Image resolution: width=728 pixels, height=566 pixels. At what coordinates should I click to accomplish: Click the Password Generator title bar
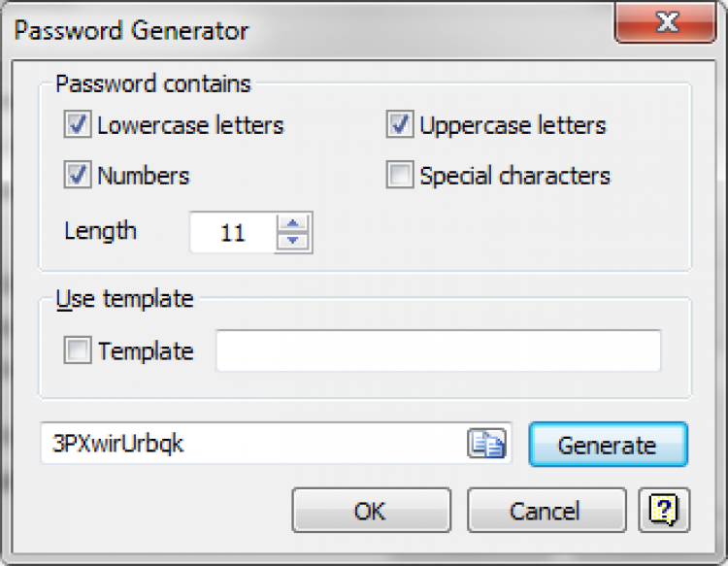point(291,29)
